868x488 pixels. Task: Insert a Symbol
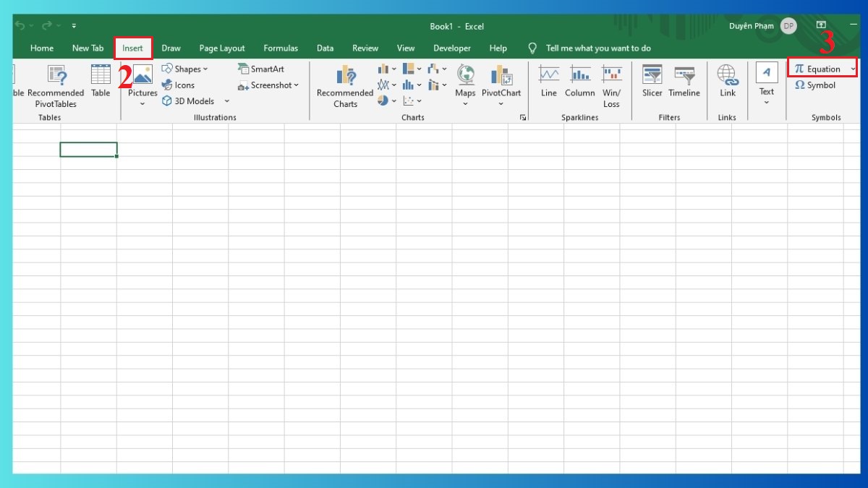(x=816, y=85)
